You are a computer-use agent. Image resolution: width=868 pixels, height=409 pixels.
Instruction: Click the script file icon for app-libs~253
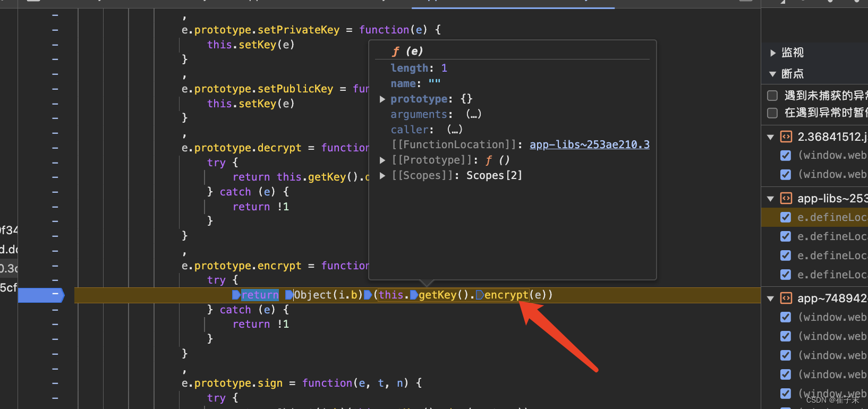click(786, 198)
